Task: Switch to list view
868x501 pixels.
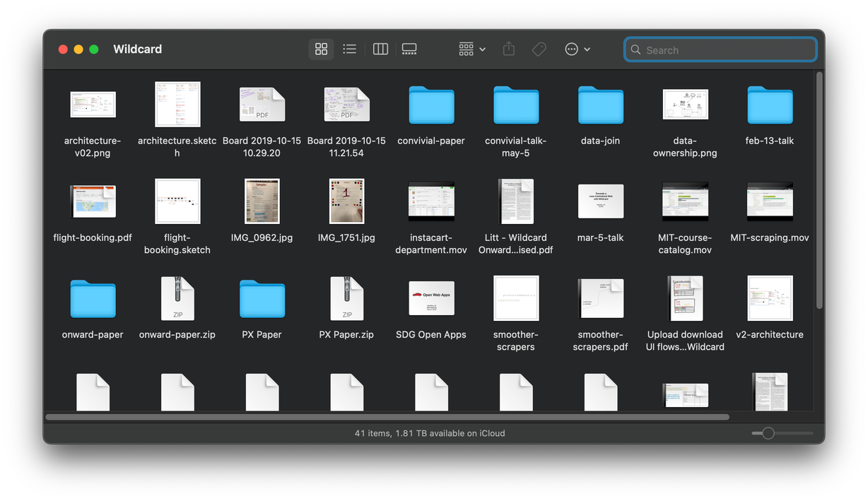Action: (349, 49)
